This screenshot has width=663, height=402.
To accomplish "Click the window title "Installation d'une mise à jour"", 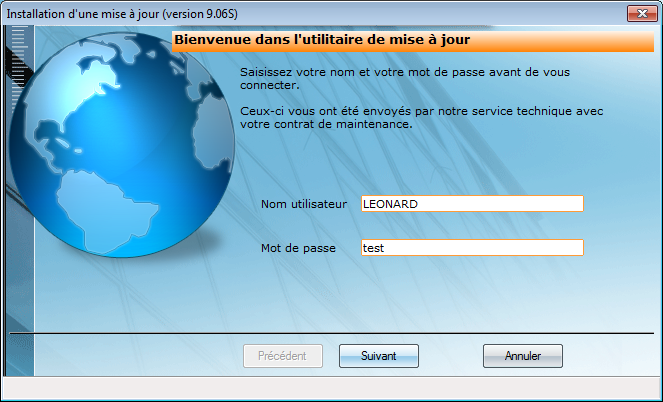I will tap(122, 14).
